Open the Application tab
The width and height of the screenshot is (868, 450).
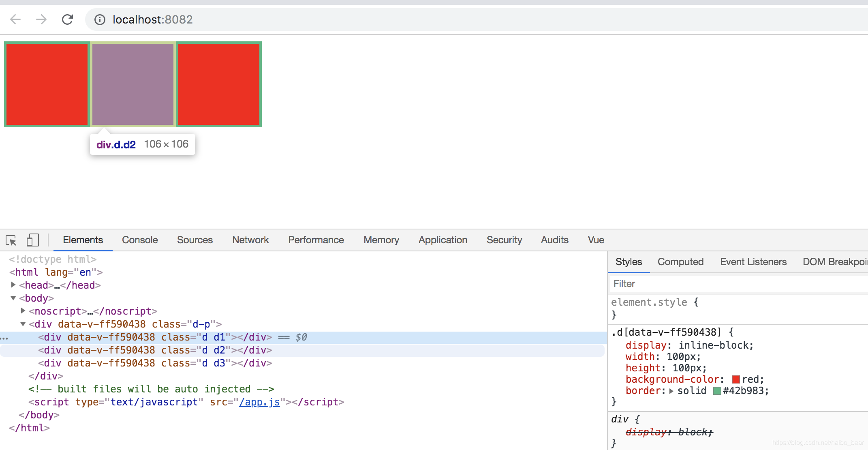pos(443,240)
